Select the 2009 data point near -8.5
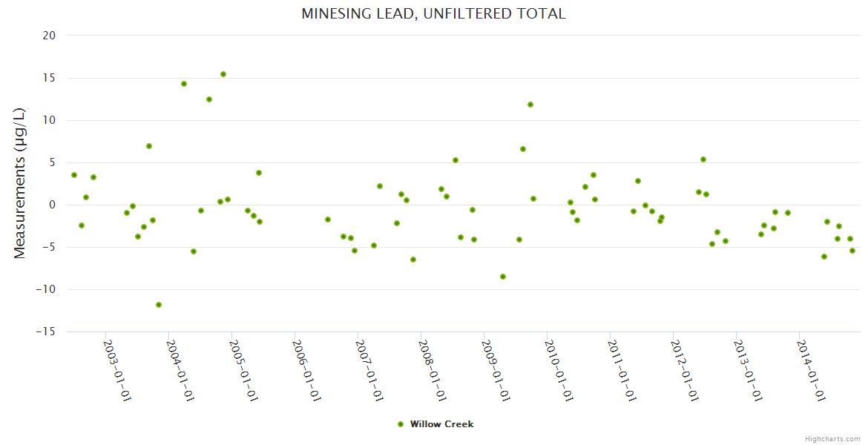 [503, 277]
